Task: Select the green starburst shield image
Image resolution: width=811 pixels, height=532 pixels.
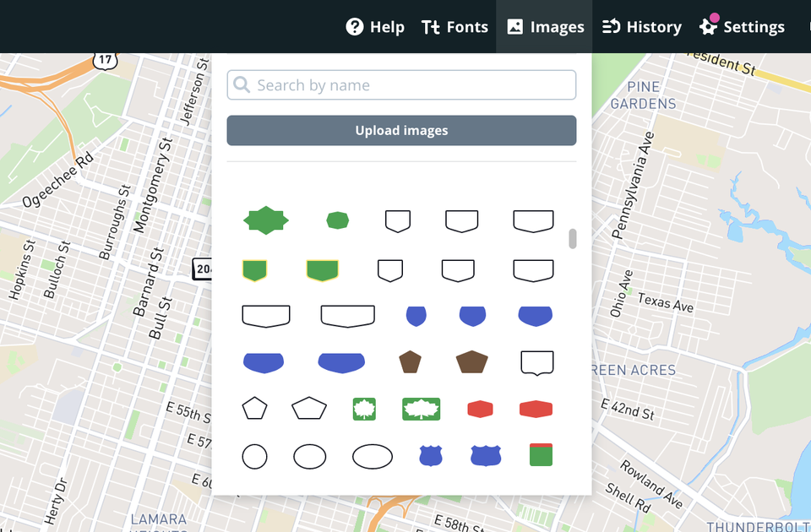Action: (266, 220)
